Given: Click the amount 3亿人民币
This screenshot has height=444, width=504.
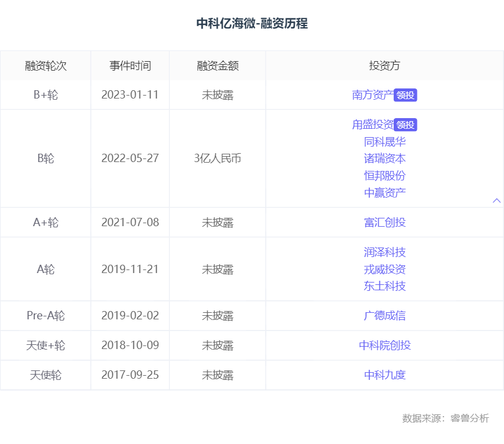Looking at the screenshot, I should click(218, 158).
